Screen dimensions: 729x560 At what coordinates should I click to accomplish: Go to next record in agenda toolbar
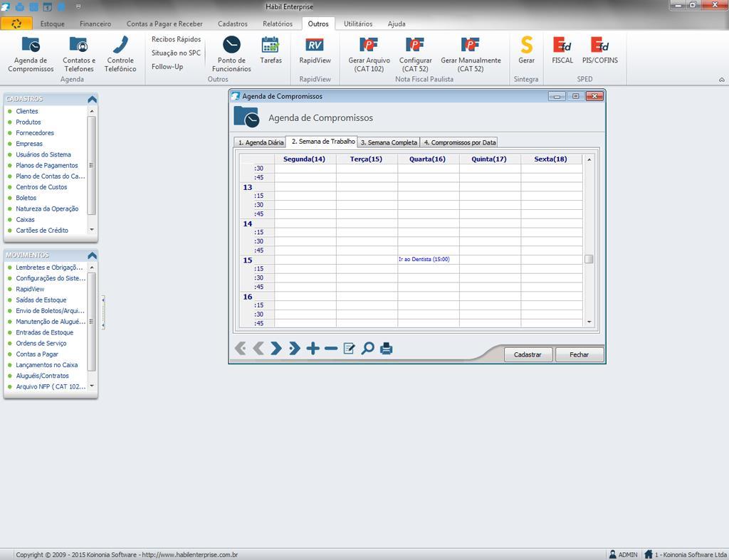(x=276, y=348)
